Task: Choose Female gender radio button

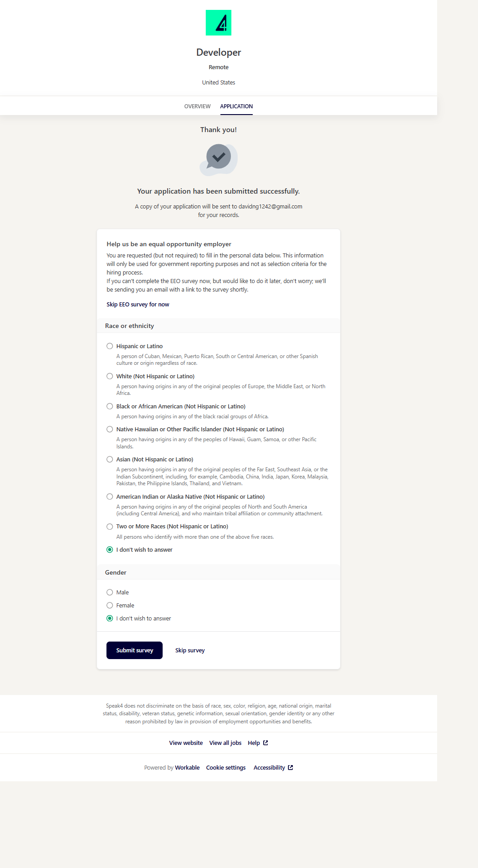Action: point(110,605)
